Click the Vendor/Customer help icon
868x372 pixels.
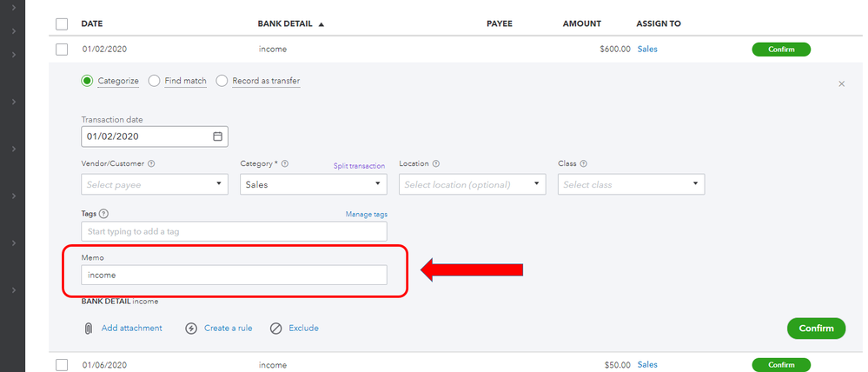tap(151, 163)
